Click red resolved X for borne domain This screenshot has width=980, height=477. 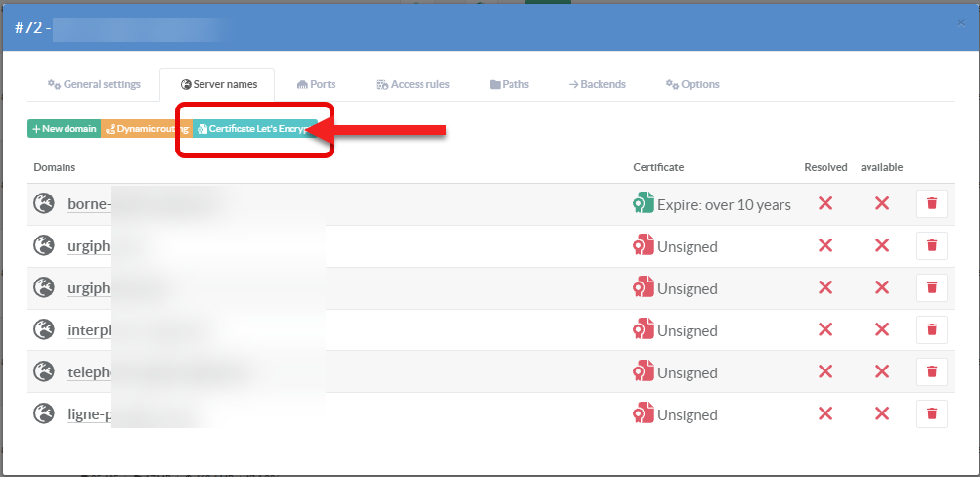point(825,203)
